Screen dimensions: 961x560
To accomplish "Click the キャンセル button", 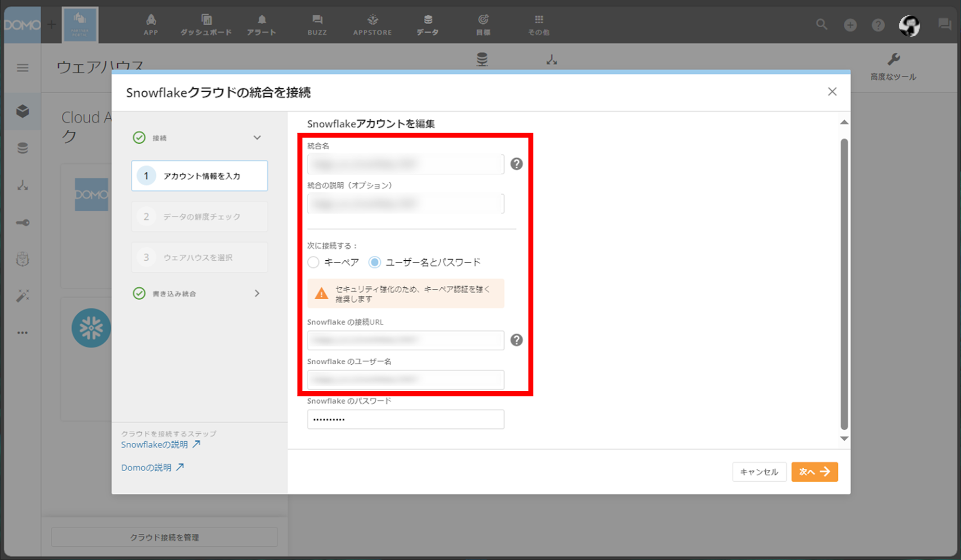I will click(759, 472).
